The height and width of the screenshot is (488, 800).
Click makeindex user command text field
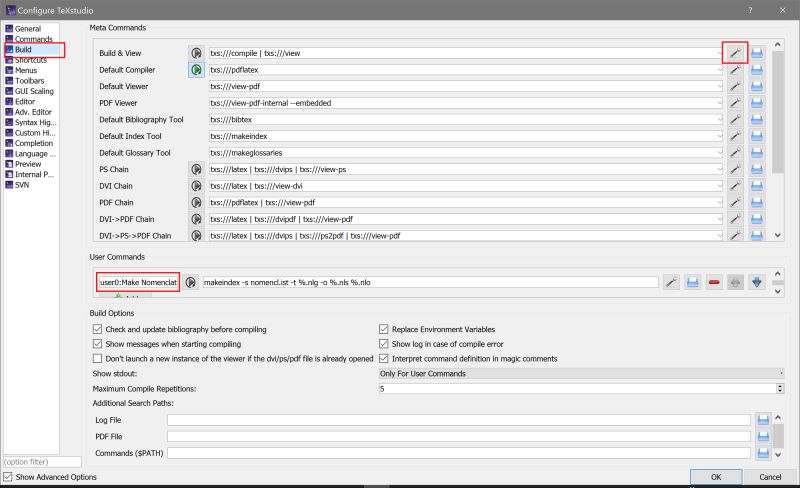click(430, 282)
